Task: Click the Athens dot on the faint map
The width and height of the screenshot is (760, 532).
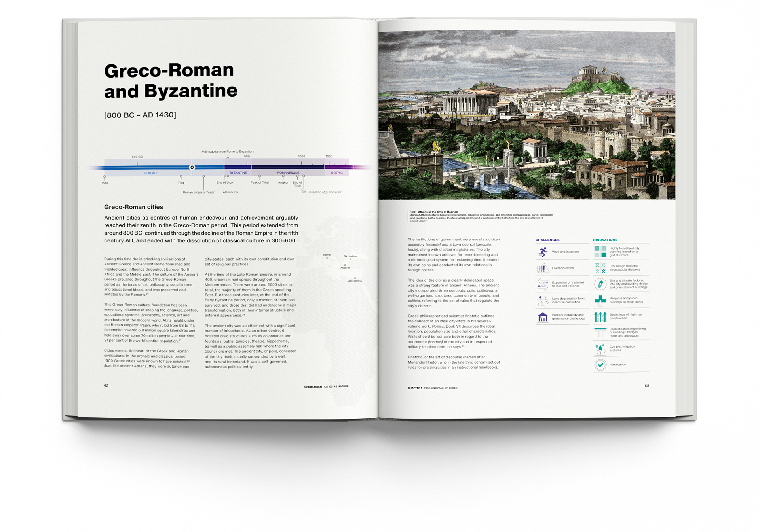Action: point(345,265)
